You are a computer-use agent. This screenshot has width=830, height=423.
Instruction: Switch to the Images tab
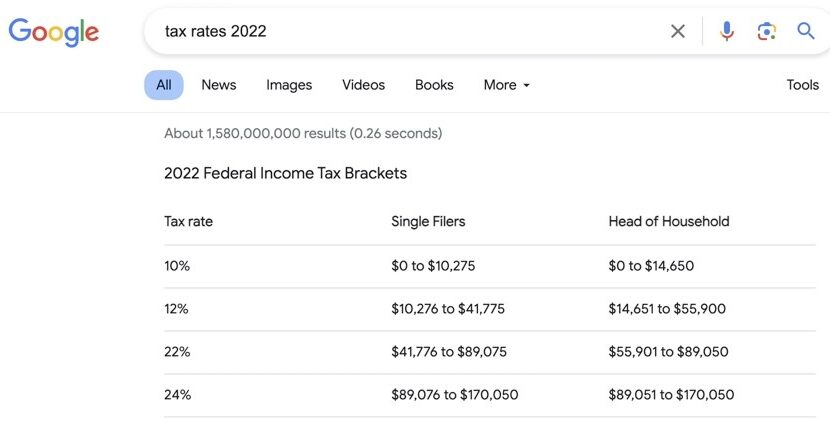click(289, 85)
